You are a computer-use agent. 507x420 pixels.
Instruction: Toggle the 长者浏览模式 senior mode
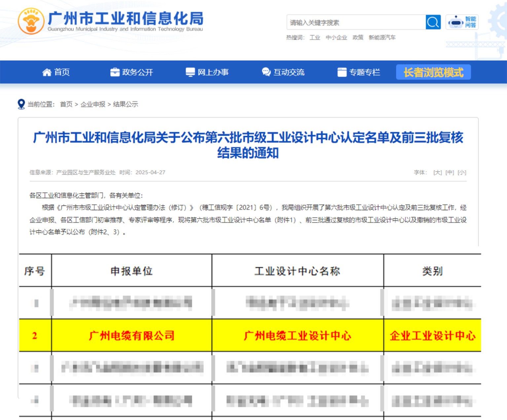433,72
